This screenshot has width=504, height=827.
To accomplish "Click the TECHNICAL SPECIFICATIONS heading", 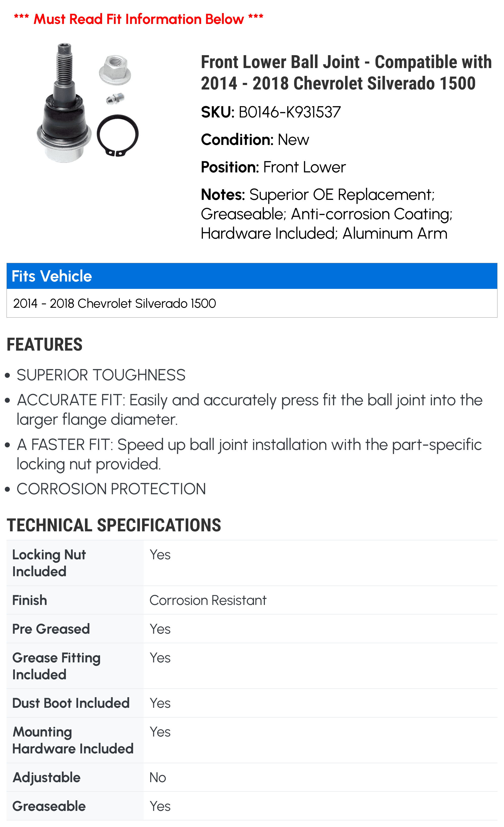I will click(x=114, y=525).
